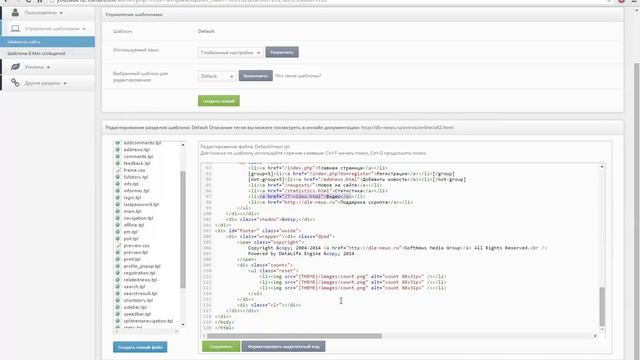Click the file list scroll-up arrow
This screenshot has width=640, height=360.
[x=182, y=145]
